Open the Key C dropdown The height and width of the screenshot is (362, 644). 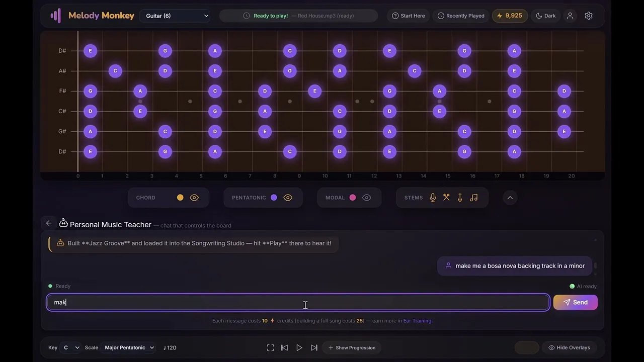pos(70,347)
